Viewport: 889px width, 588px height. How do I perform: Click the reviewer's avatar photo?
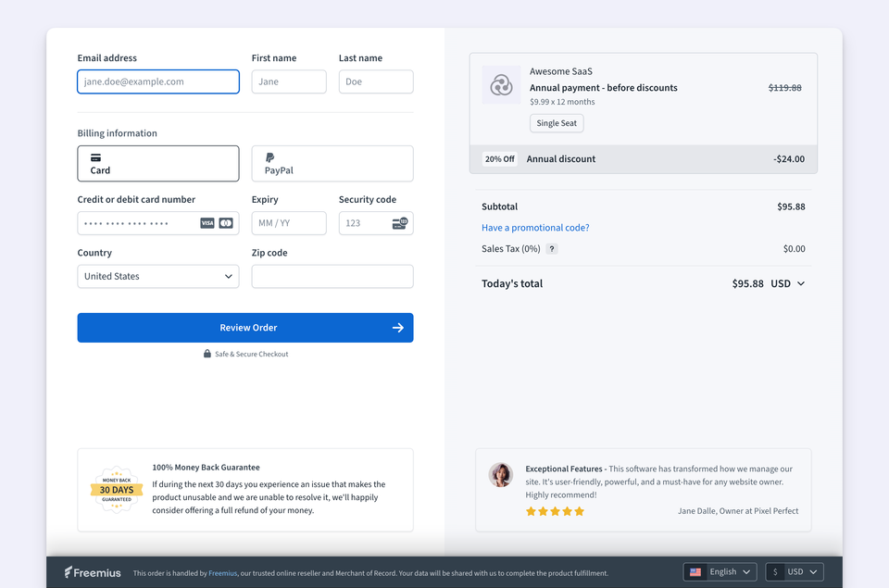tap(501, 475)
